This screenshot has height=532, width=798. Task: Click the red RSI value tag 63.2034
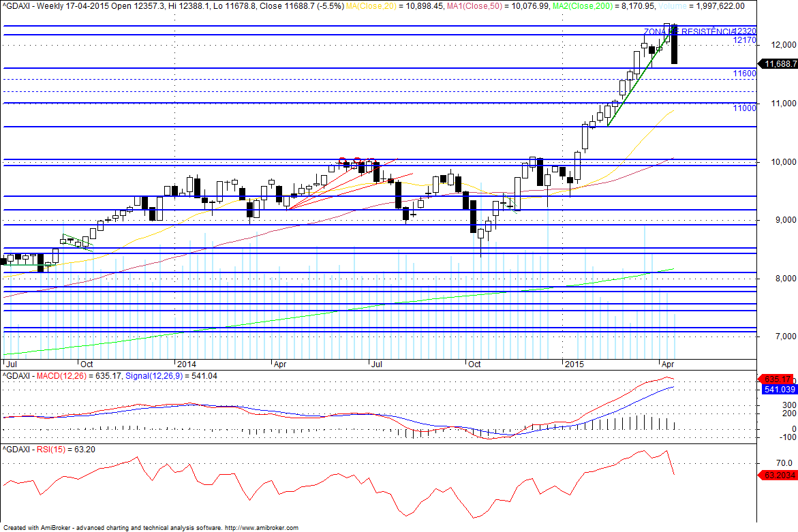(x=778, y=475)
